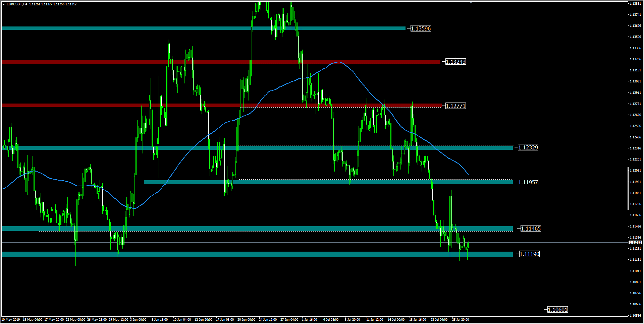
Task: Select the 1.11465 price label
Action: (531, 229)
